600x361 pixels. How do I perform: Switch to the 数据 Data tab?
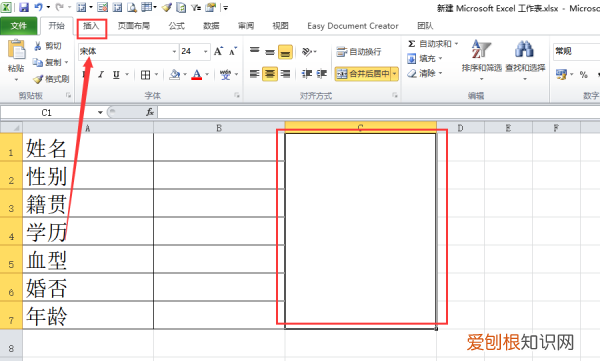click(x=211, y=26)
